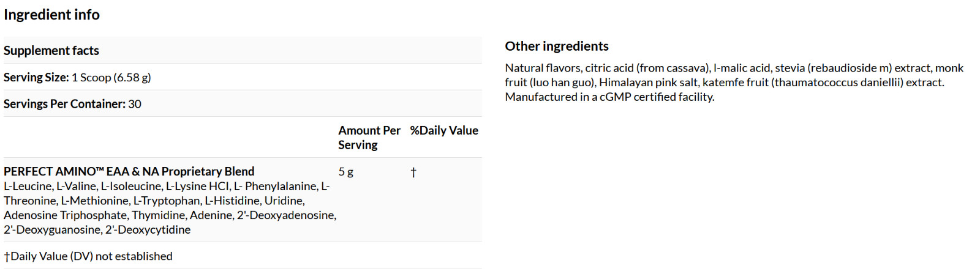The image size is (980, 274).
Task: Click the servings count 30
Action: point(135,104)
